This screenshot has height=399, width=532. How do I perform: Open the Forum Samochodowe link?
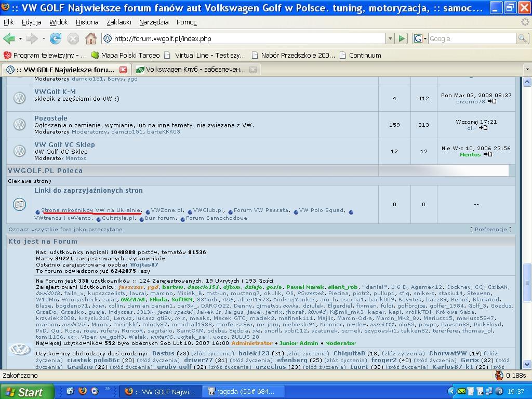point(217,218)
